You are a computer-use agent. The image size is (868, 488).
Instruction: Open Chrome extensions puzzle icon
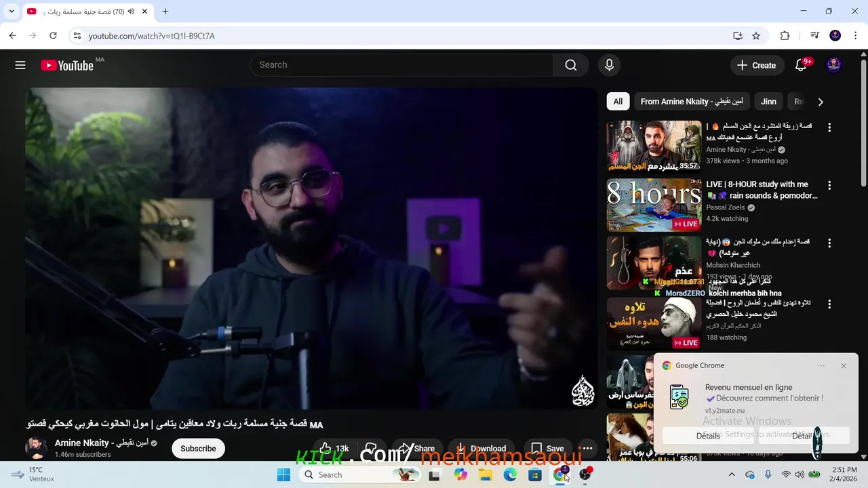click(x=785, y=35)
